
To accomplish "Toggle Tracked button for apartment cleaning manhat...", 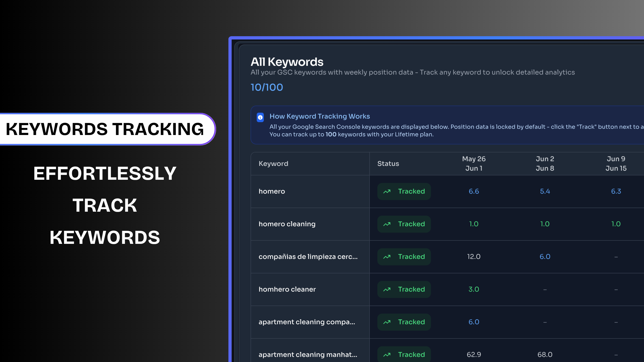I will 404,354.
